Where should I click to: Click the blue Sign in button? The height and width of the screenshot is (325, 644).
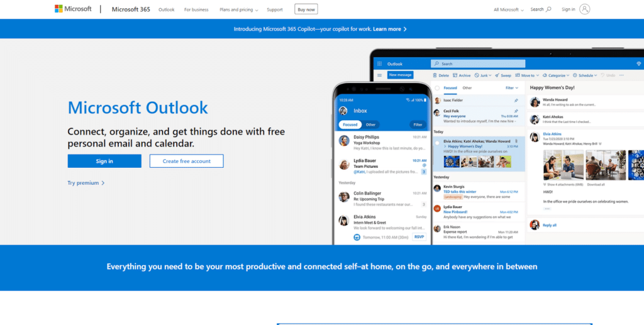coord(104,161)
